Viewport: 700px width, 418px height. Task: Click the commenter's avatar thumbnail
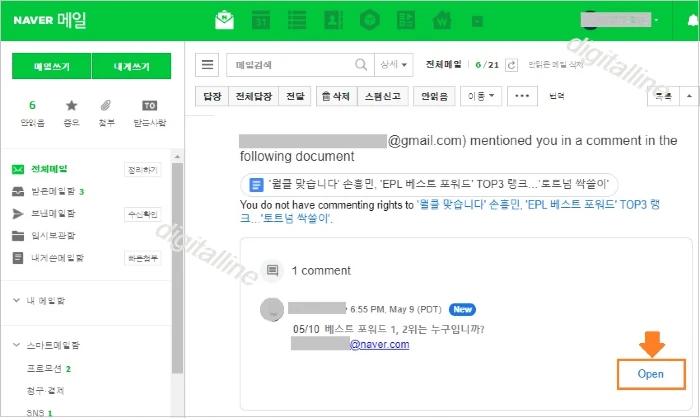(x=272, y=309)
